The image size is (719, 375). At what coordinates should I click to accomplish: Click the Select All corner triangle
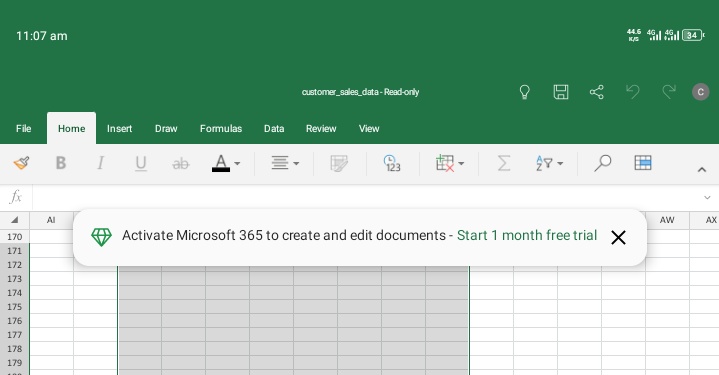(15, 220)
